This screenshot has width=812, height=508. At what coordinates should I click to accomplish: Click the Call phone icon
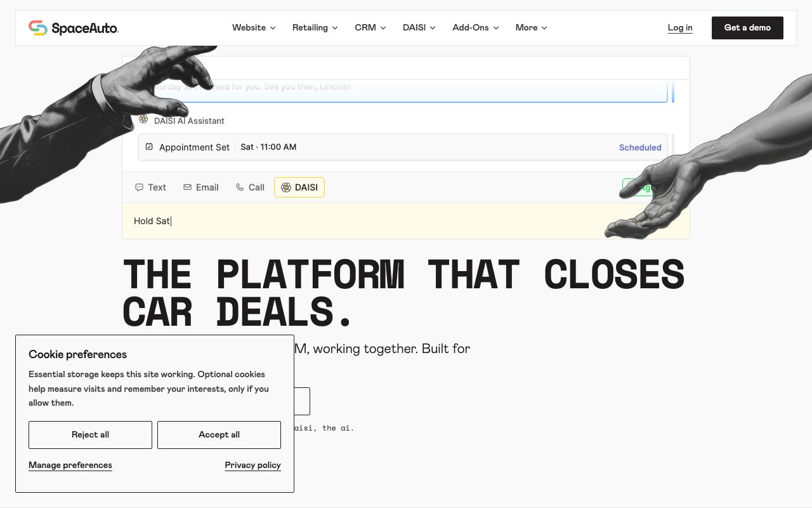(240, 187)
